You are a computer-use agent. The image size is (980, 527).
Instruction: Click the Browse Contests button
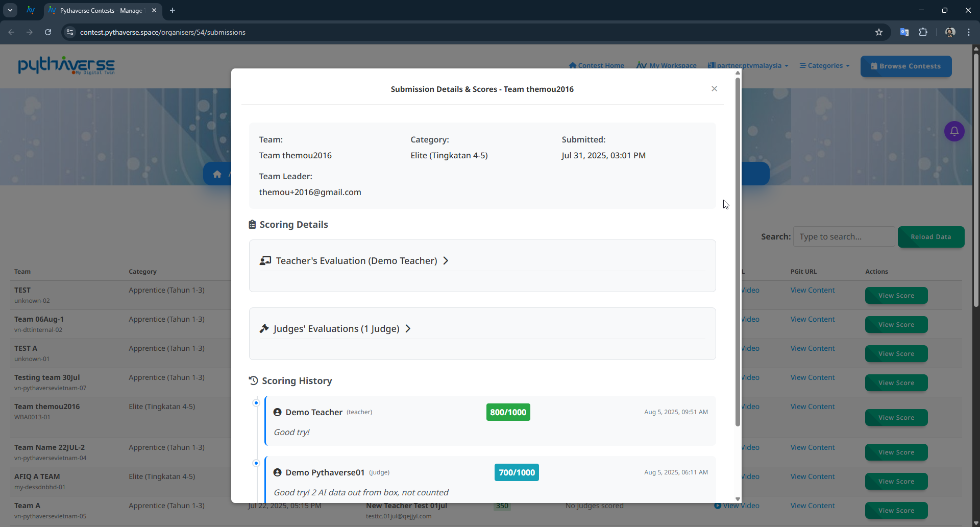pyautogui.click(x=906, y=66)
